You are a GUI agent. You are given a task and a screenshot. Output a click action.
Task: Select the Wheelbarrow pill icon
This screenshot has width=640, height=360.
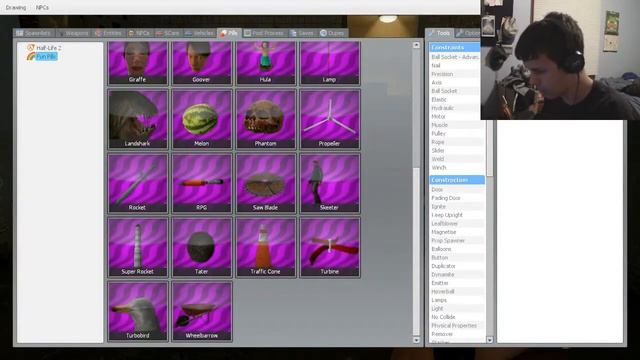[x=202, y=311]
